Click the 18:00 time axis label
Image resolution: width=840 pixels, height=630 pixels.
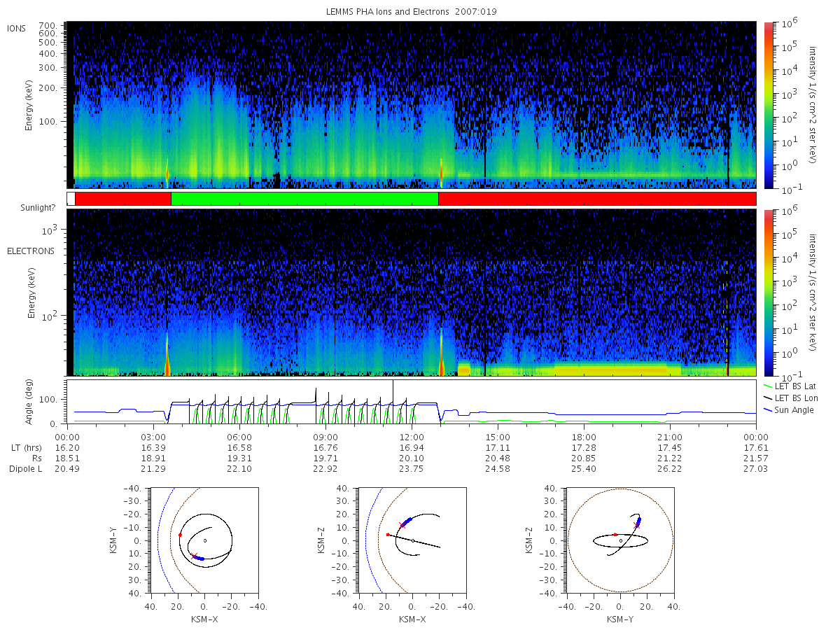[584, 436]
